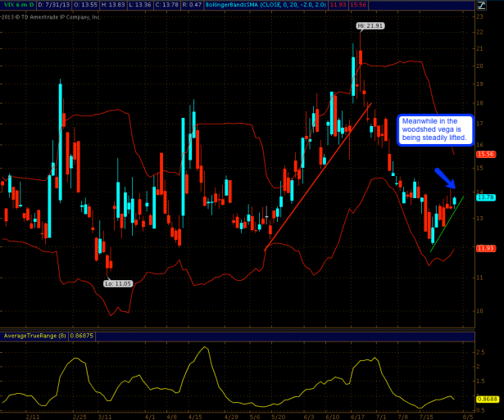Select the short green trendline

(x=448, y=219)
